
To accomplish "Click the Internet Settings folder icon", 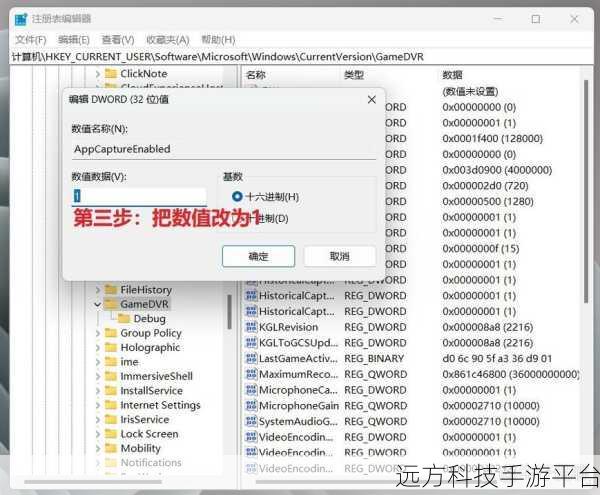I will 111,405.
